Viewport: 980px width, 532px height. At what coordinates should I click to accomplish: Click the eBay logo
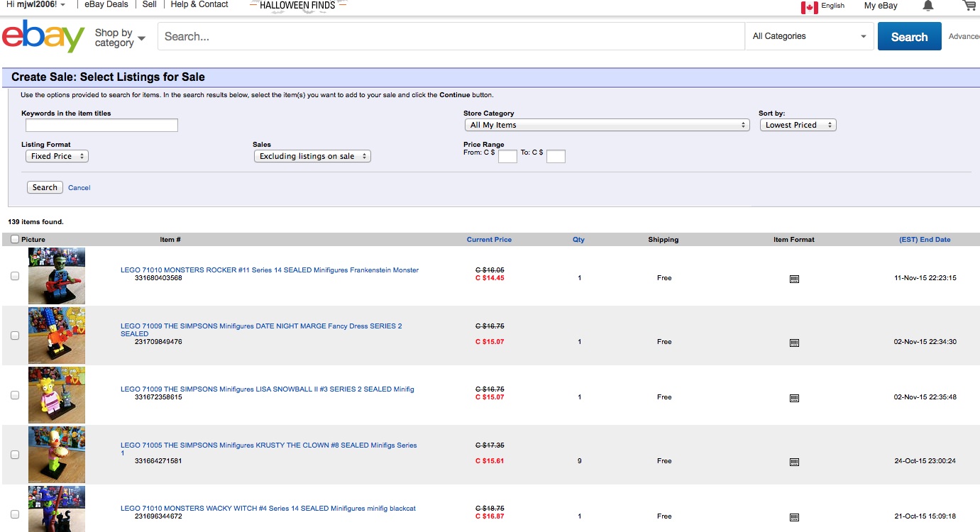[x=43, y=36]
